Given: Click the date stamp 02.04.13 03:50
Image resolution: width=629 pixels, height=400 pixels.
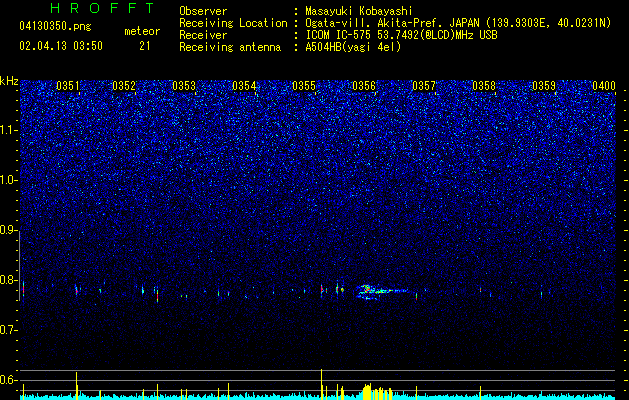Looking at the screenshot, I should (x=61, y=46).
